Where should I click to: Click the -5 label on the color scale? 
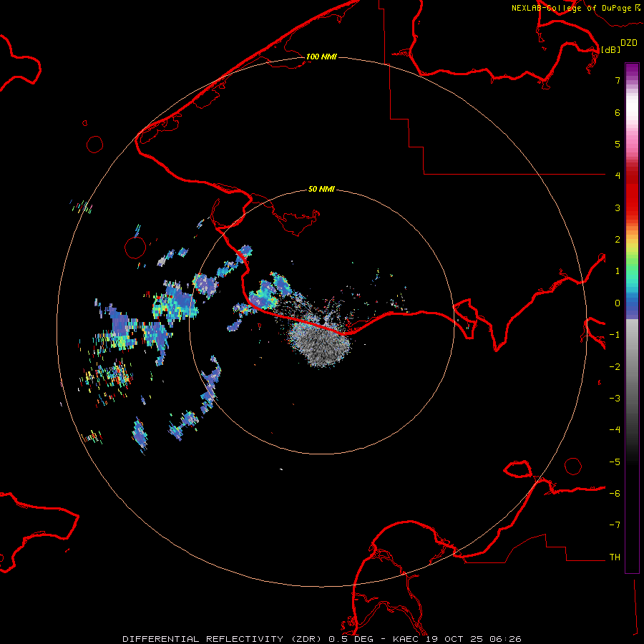coord(615,462)
